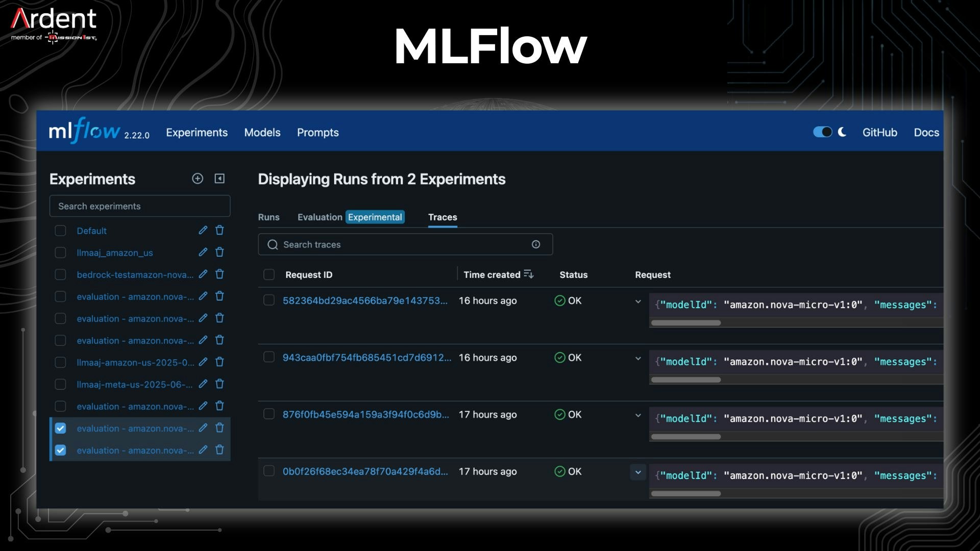Click the Search experiments field
This screenshot has width=980, height=551.
coord(140,206)
